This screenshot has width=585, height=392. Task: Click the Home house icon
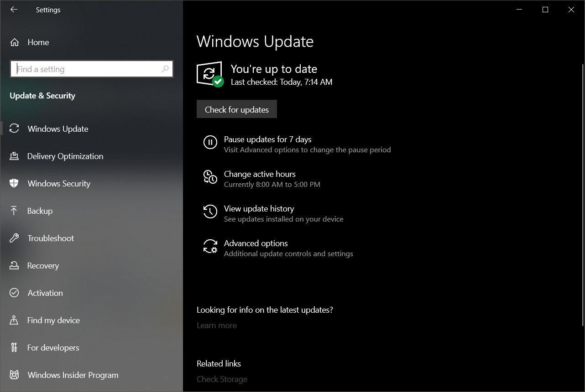15,42
